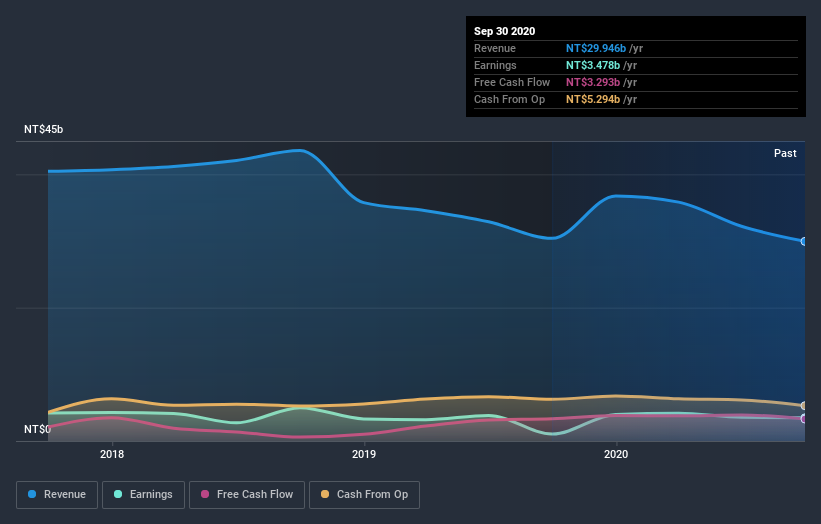Image resolution: width=821 pixels, height=524 pixels.
Task: Click the Revenue label in tooltip
Action: point(495,48)
